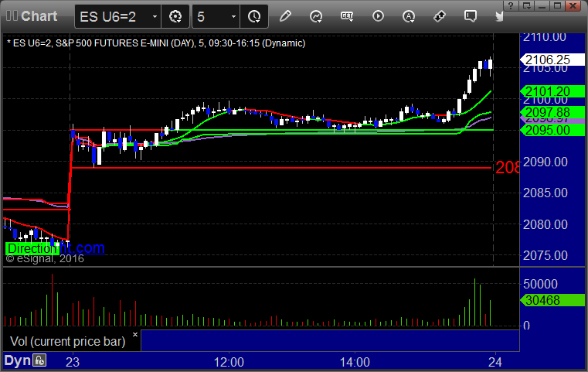Click the 50000 volume scale label

coord(540,284)
